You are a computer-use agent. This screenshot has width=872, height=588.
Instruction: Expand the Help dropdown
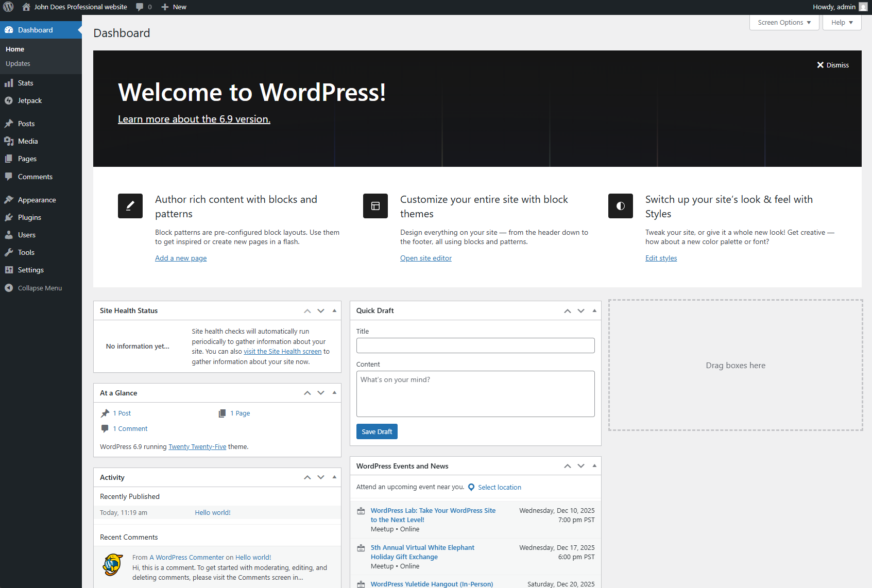click(x=841, y=22)
